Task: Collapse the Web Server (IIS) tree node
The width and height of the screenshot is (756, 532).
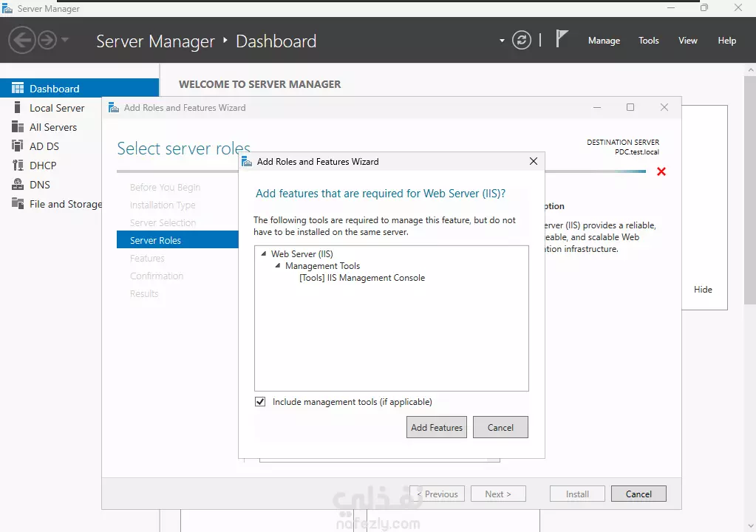Action: 263,253
